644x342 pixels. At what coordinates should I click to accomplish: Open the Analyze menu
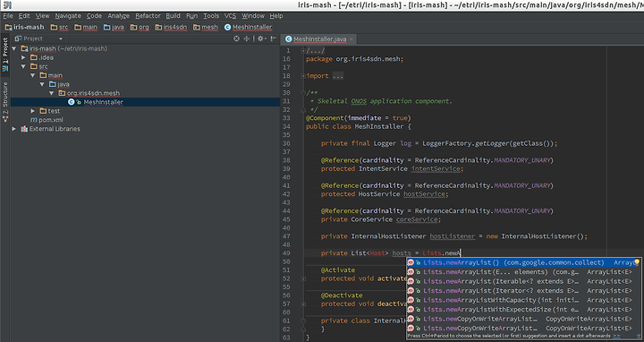coord(118,15)
